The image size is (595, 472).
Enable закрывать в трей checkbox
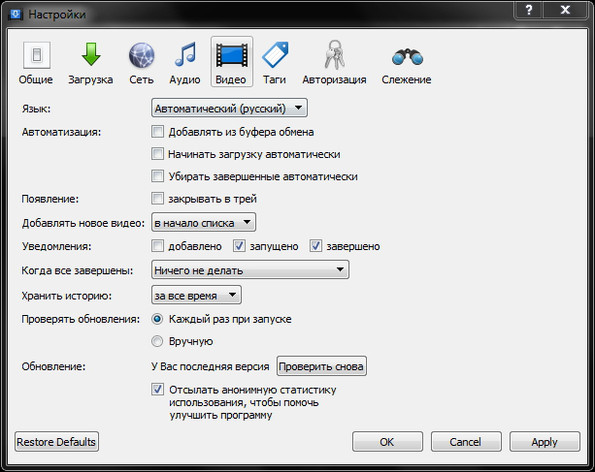[x=157, y=198]
